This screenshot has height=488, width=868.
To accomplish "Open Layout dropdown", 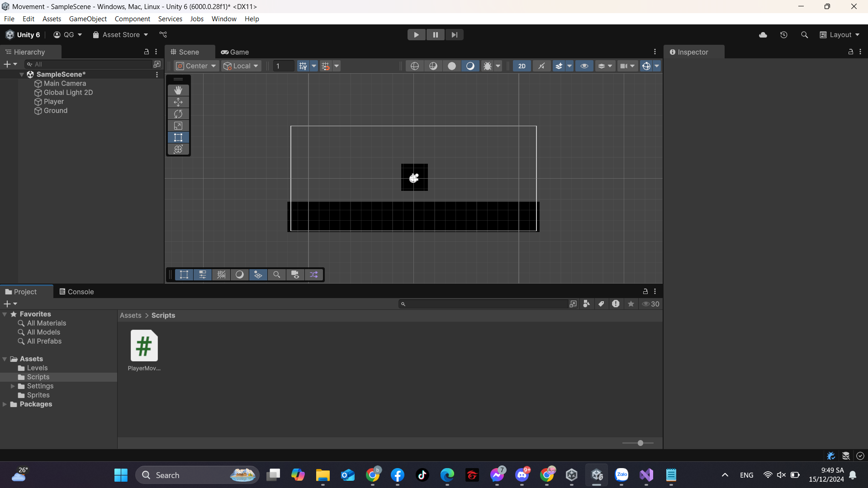I will coord(840,35).
